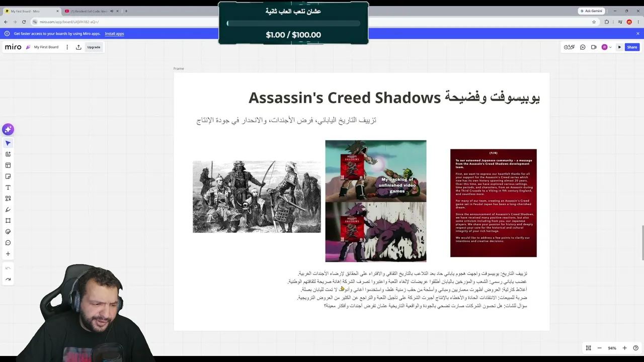Select the arrow cursor tool
This screenshot has width=644, height=362.
coord(8,143)
